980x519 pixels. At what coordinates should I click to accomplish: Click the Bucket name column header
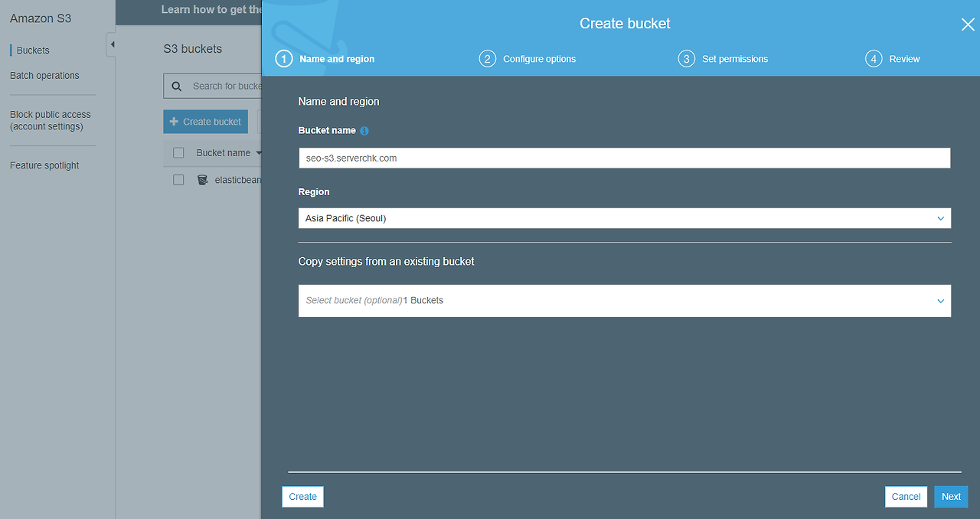[223, 153]
